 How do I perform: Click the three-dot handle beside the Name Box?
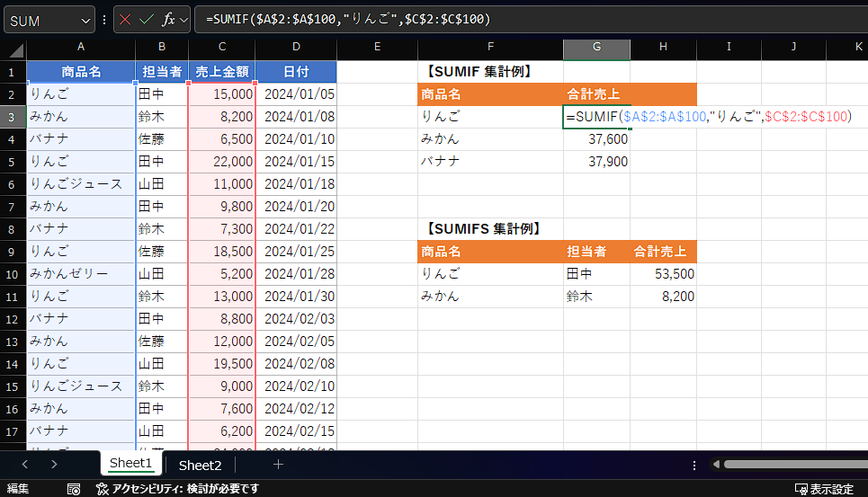point(104,20)
